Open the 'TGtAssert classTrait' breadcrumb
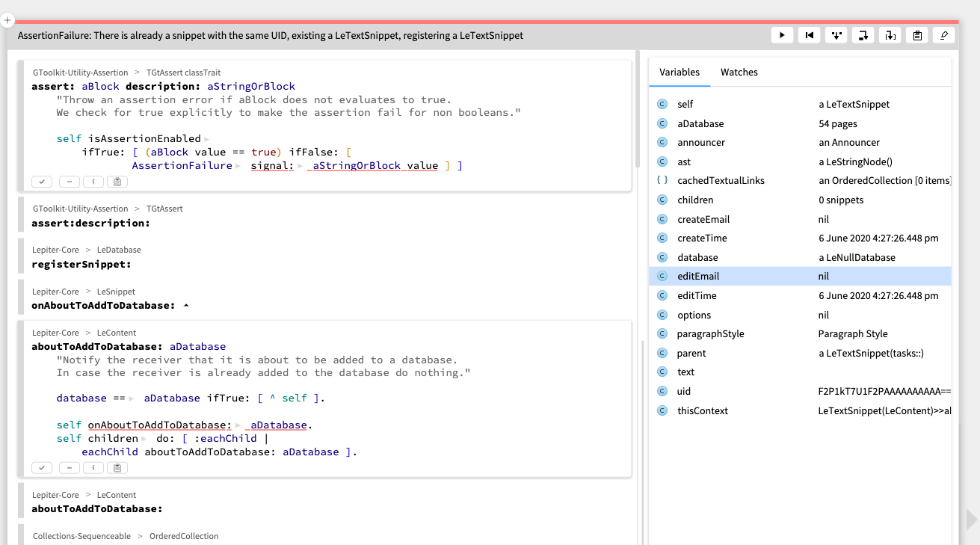Screen dimensions: 980x545 coord(183,73)
